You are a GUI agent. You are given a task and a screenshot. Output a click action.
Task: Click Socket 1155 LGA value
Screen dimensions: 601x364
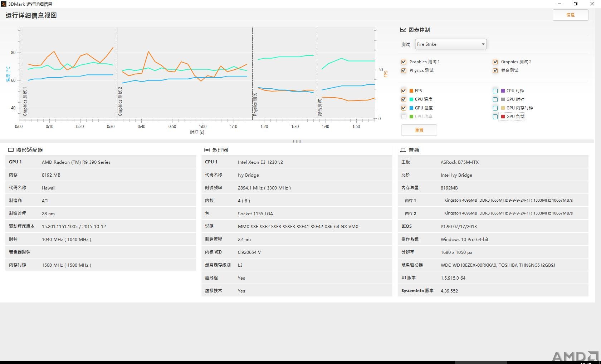click(x=255, y=214)
